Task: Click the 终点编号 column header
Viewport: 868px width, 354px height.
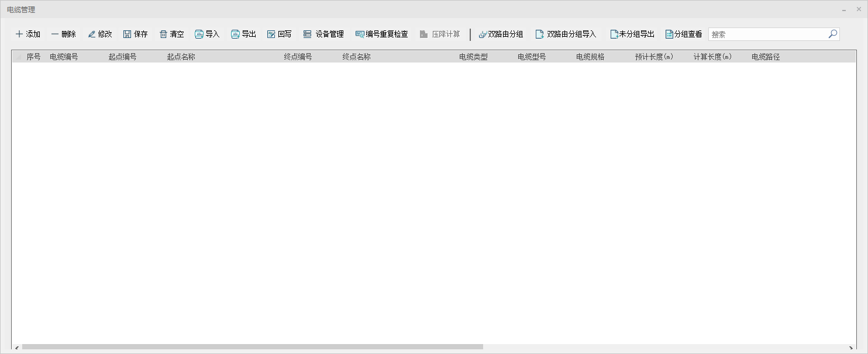Action: click(x=298, y=57)
